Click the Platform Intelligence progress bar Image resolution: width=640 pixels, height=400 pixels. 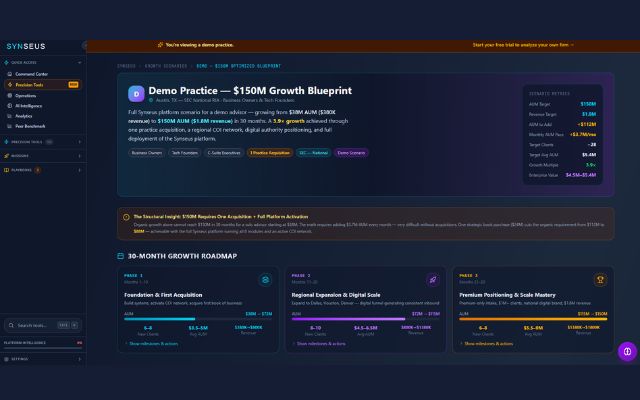pyautogui.click(x=43, y=348)
